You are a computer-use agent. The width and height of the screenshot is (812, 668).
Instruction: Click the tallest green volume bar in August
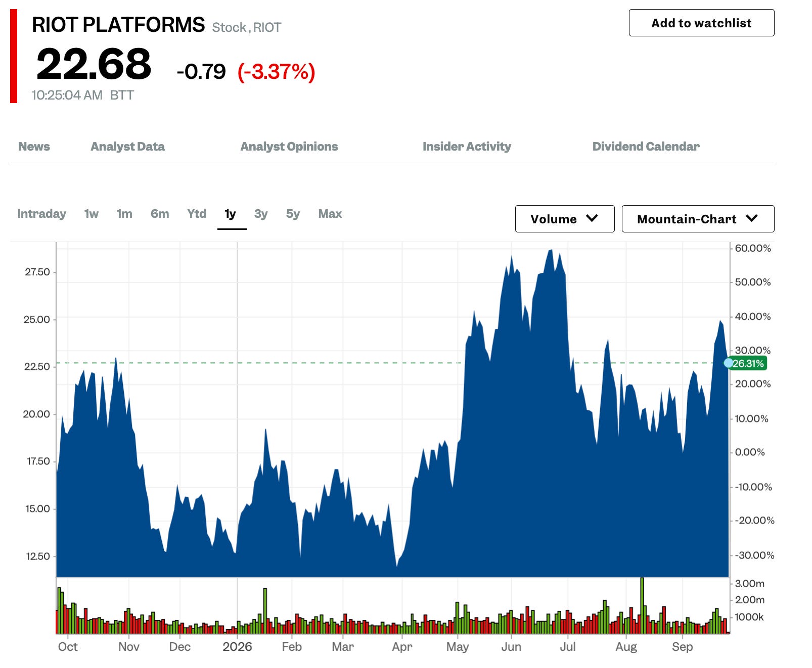(642, 605)
